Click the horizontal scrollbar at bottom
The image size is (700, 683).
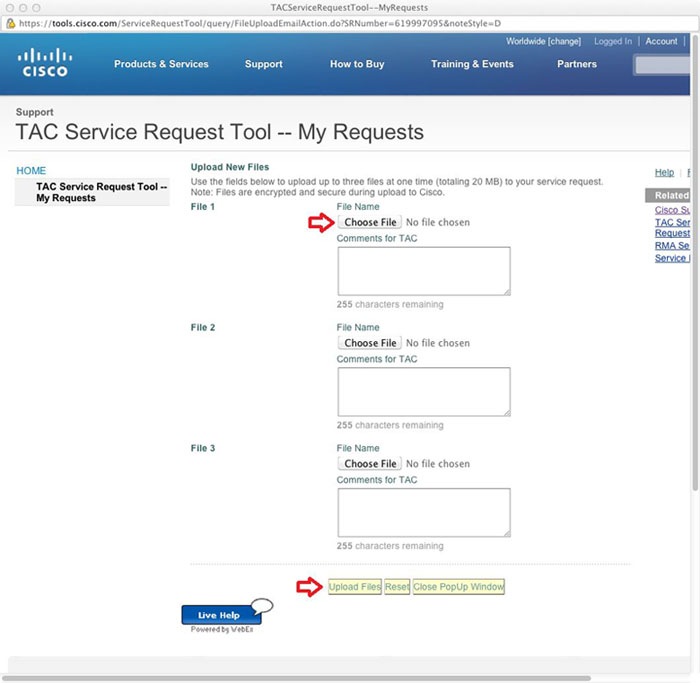click(x=295, y=678)
